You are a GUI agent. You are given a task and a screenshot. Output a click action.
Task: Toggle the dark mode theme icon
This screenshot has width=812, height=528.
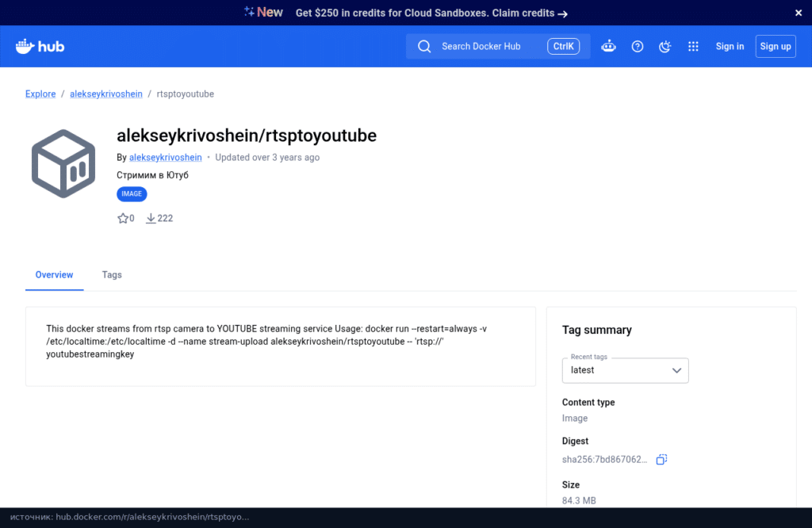click(x=665, y=47)
